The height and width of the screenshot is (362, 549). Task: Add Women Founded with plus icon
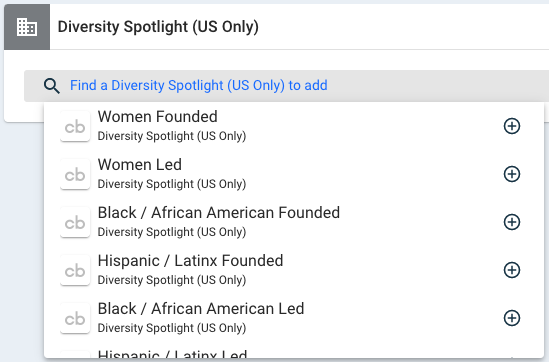tap(512, 126)
